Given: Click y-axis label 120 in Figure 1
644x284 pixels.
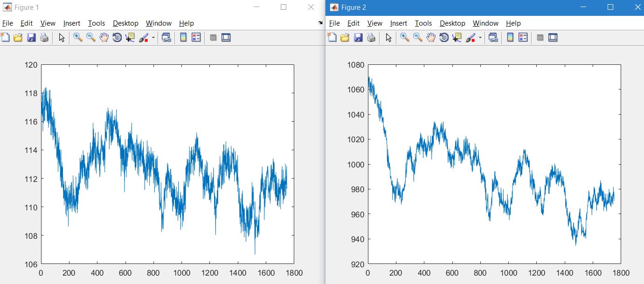Looking at the screenshot, I should (x=31, y=65).
